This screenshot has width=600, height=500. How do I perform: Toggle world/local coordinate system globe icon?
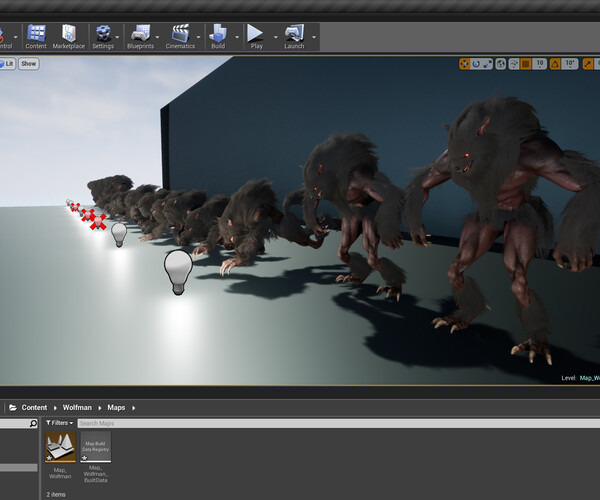click(501, 64)
